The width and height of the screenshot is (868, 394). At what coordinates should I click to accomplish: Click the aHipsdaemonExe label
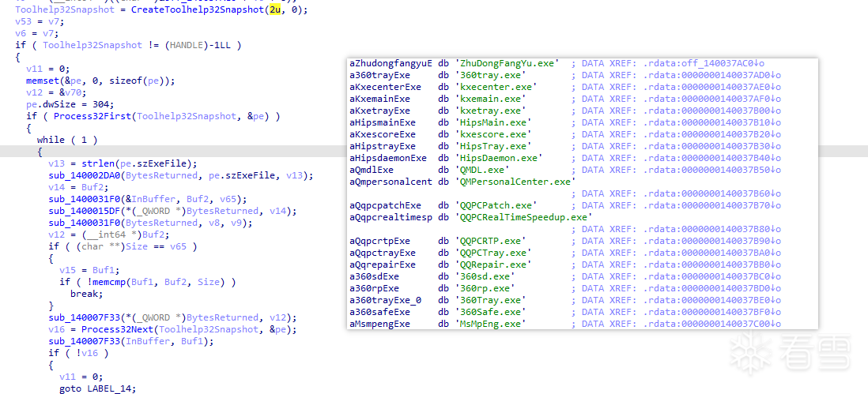click(x=388, y=158)
